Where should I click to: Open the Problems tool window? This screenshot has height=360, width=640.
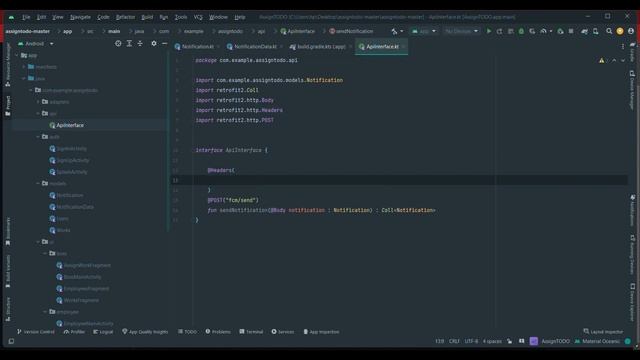[x=218, y=332]
